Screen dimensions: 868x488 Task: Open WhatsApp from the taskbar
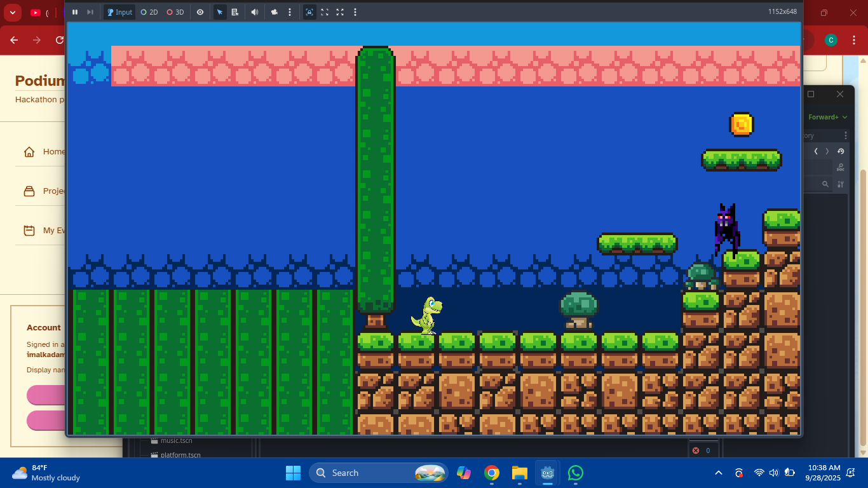[576, 473]
